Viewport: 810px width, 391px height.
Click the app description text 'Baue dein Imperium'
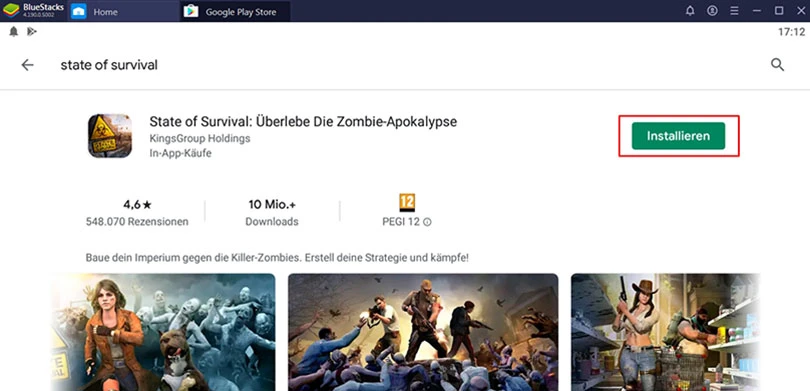[277, 257]
